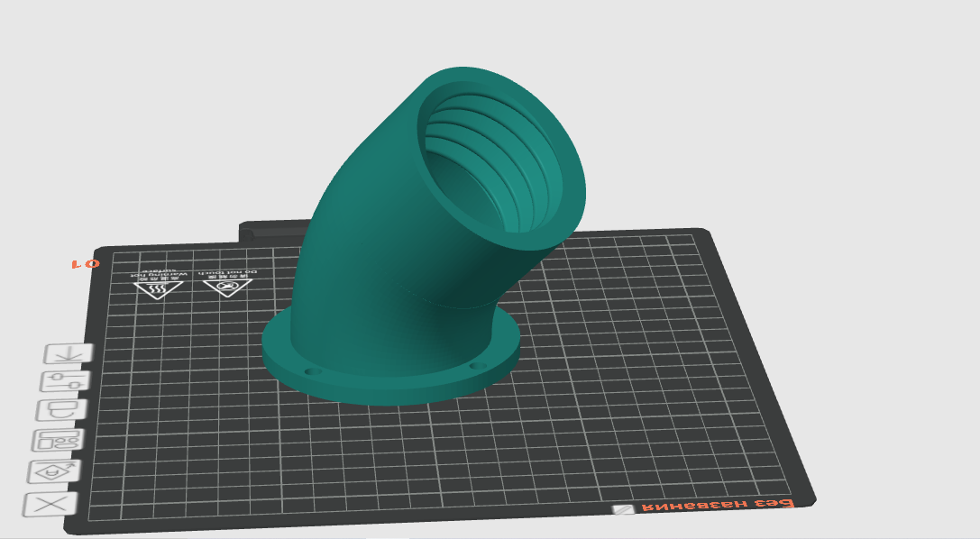This screenshot has width=980, height=539.
Task: Click the plate name 'Без названия'
Action: (x=719, y=505)
